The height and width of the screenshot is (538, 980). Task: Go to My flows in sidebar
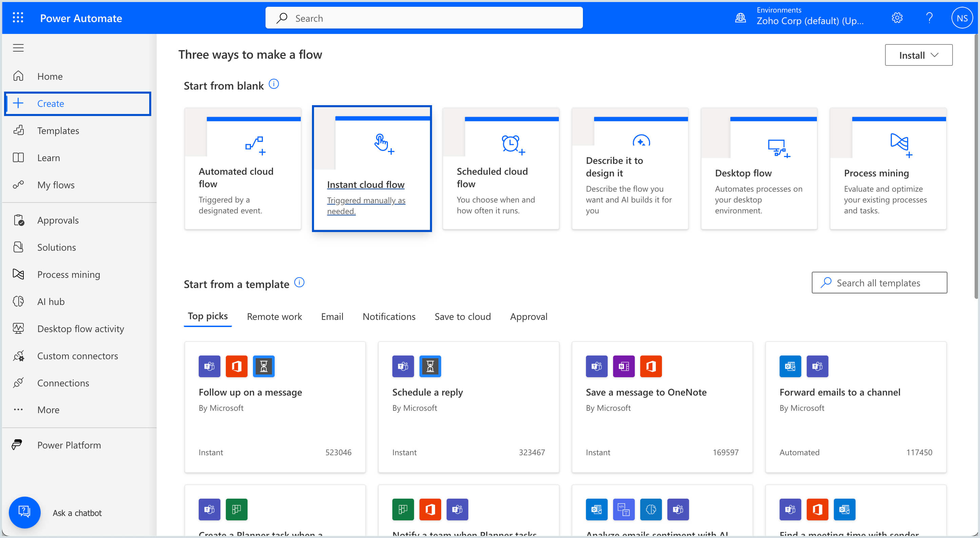coord(56,185)
